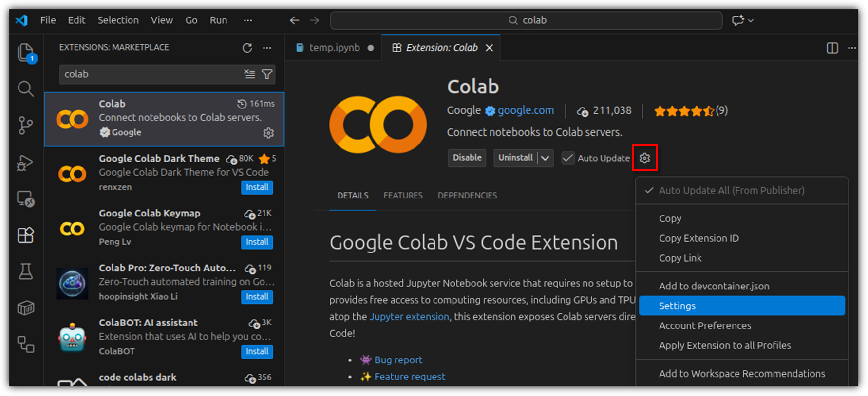The height and width of the screenshot is (396, 868).
Task: Click the cube-shaped container icon in the activity bar
Action: tap(26, 308)
